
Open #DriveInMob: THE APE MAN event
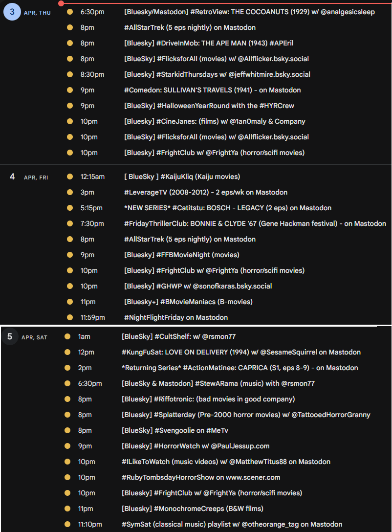click(x=209, y=43)
